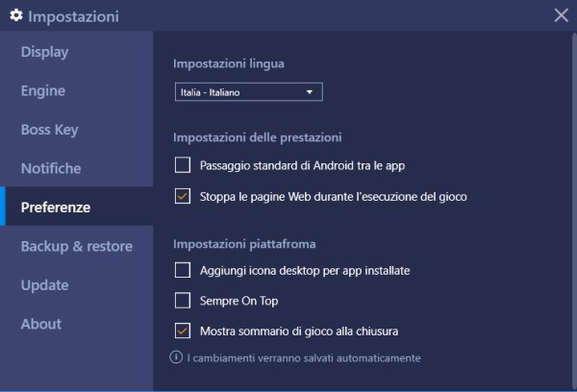This screenshot has width=577, height=392.
Task: Enable Passaggio standard di Android checkbox
Action: (183, 165)
